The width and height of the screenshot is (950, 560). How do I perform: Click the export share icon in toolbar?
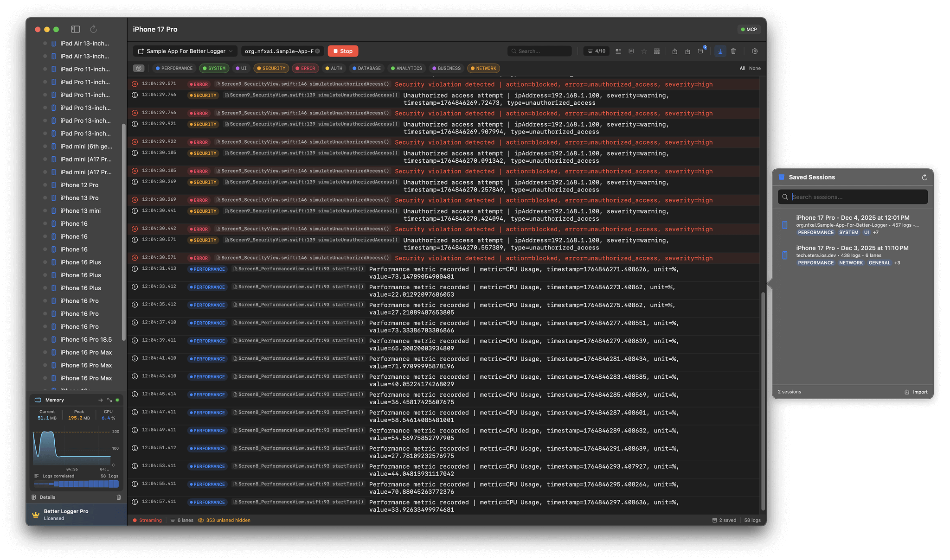(675, 51)
